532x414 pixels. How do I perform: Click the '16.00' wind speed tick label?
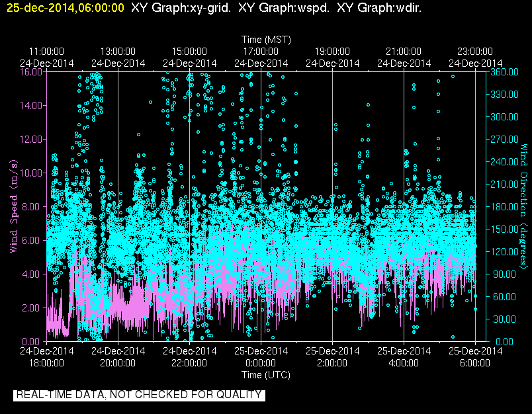31,72
